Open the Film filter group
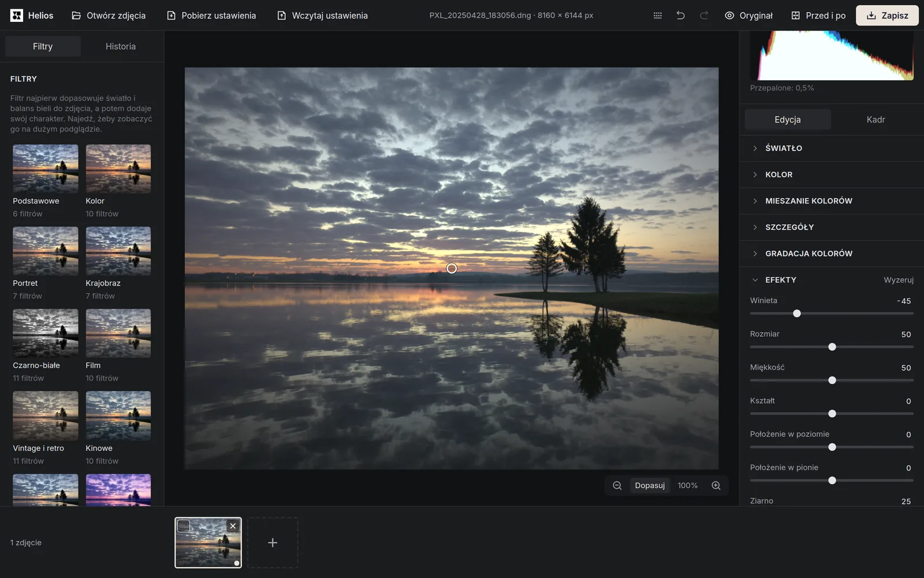The width and height of the screenshot is (924, 578). point(118,346)
